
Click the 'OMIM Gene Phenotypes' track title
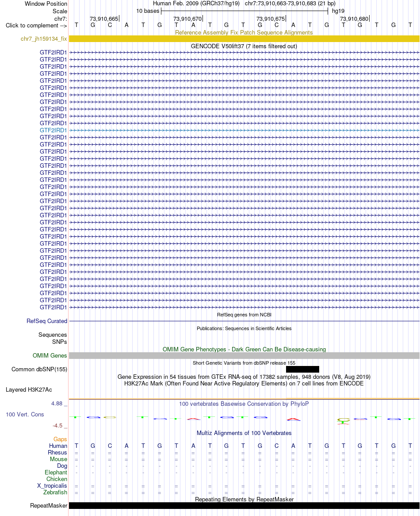244,349
